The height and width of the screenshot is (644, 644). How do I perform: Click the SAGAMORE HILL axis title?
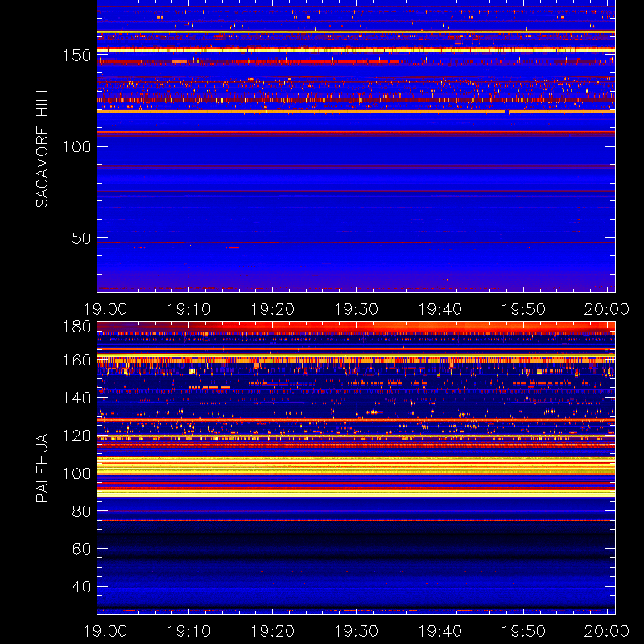[43, 147]
